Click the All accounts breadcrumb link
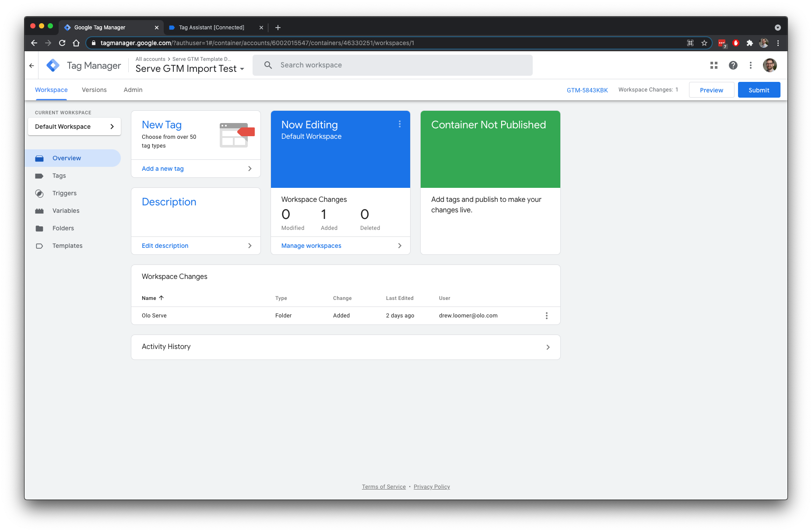Screen dimensions: 812x532 [x=151, y=59]
